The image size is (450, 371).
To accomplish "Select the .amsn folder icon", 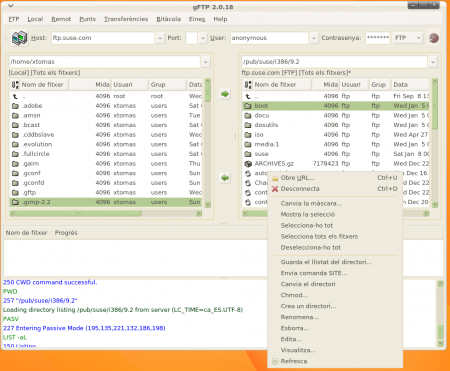I will pos(15,115).
